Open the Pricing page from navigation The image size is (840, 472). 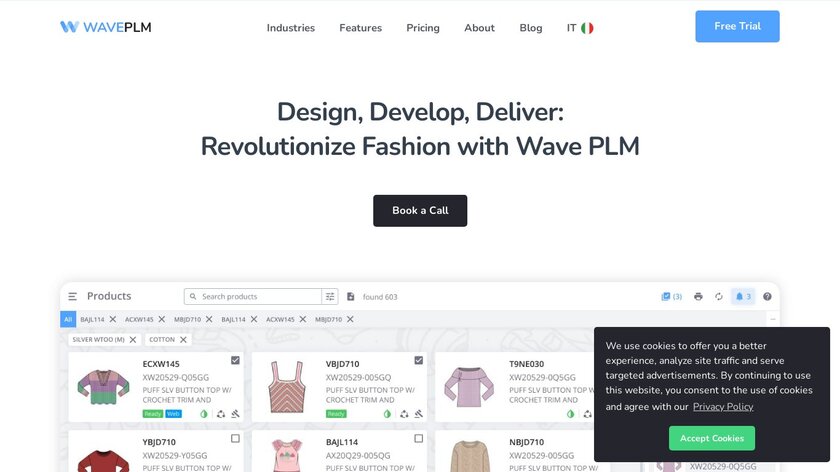pyautogui.click(x=423, y=28)
